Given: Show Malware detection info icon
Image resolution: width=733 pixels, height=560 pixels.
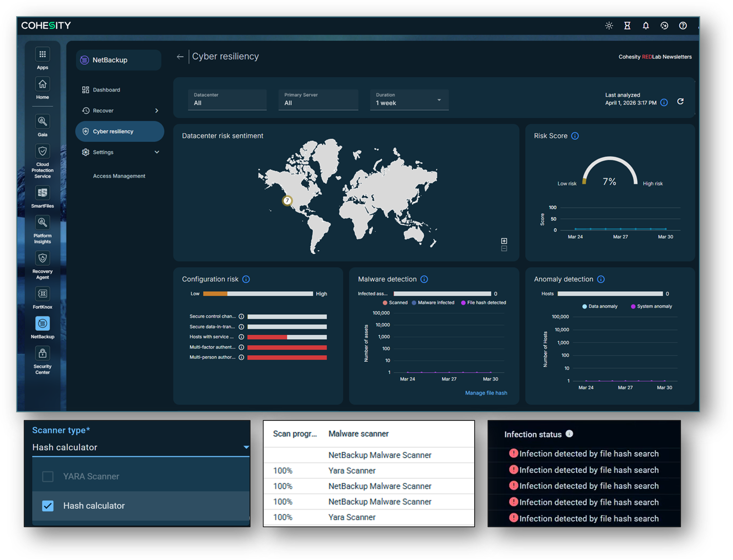Looking at the screenshot, I should (x=424, y=279).
